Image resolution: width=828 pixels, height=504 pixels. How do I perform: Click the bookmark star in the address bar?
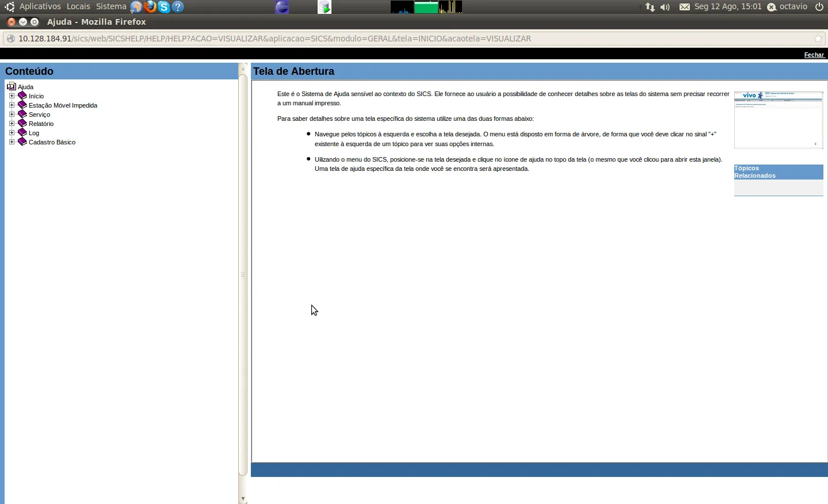pos(818,39)
